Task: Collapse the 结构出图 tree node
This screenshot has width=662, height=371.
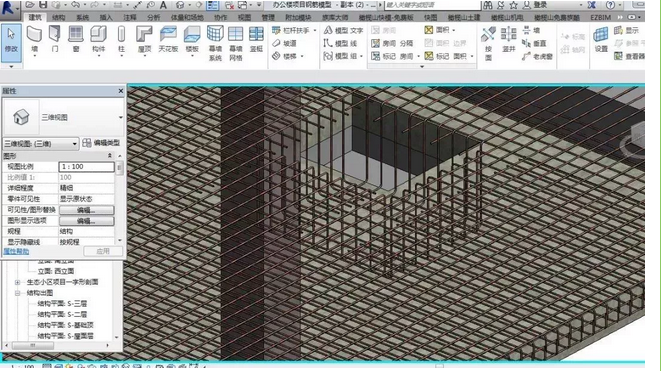Action: pos(17,293)
